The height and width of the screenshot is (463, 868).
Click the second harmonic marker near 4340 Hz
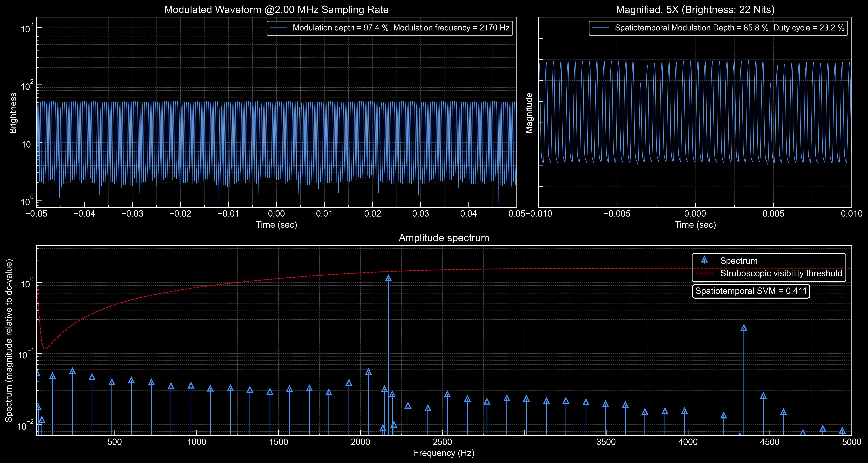click(x=744, y=328)
